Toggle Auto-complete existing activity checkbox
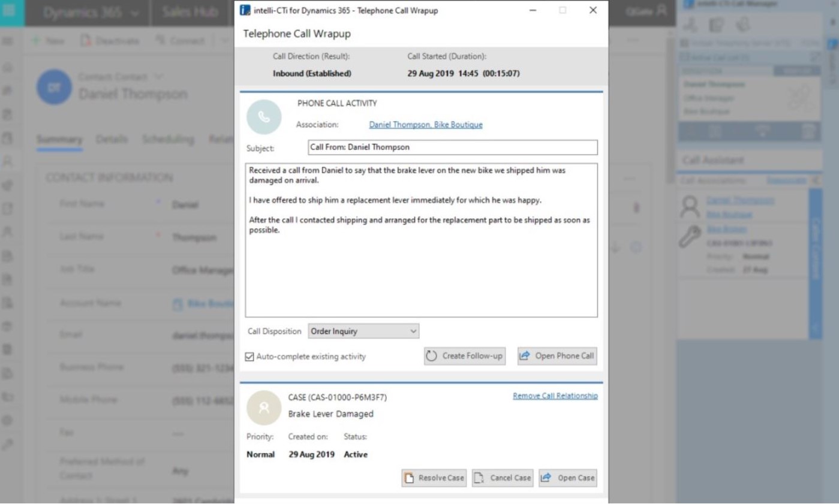Screen dimensions: 839x504 249,357
